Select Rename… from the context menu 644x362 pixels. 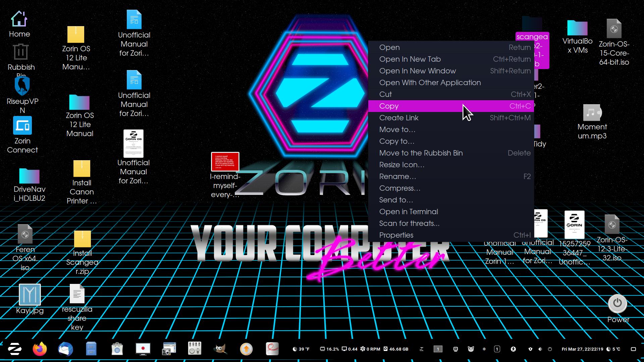click(x=397, y=176)
